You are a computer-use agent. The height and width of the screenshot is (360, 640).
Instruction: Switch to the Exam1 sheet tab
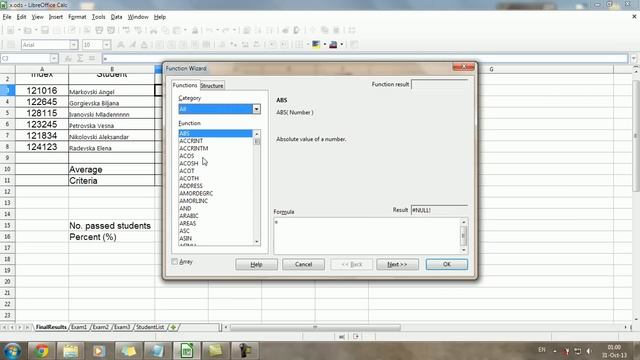click(x=79, y=327)
